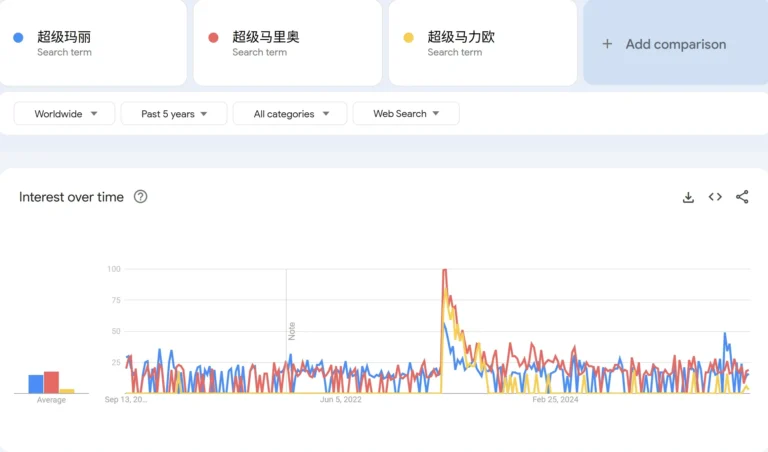Click the Jun 5, 2022 axis label
This screenshot has height=452, width=768.
tap(341, 400)
